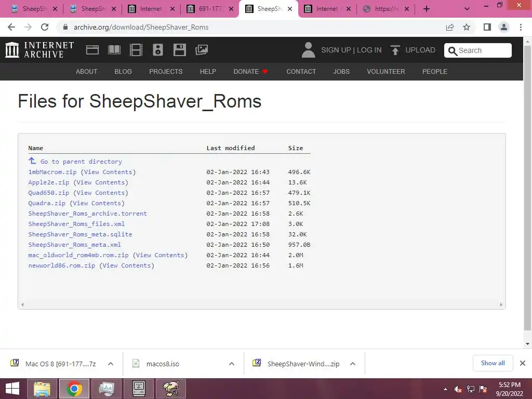Click the classic Mac emulator taskbar icon
Viewport: 532px width, 399px height.
click(138, 389)
